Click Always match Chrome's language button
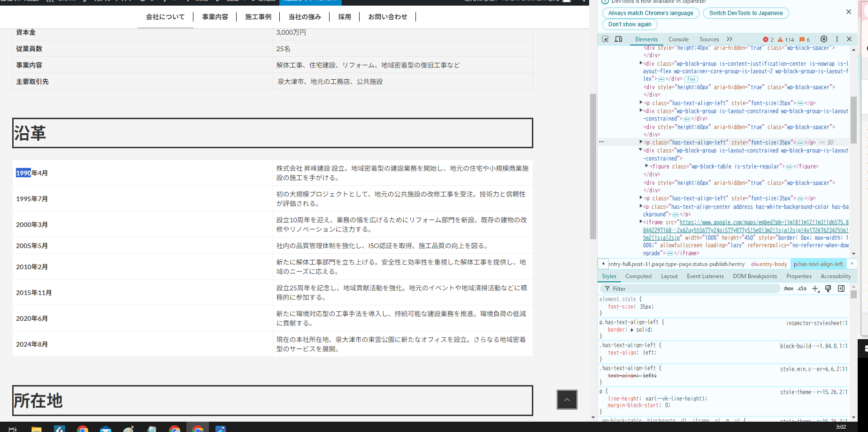This screenshot has height=432, width=868. (651, 13)
